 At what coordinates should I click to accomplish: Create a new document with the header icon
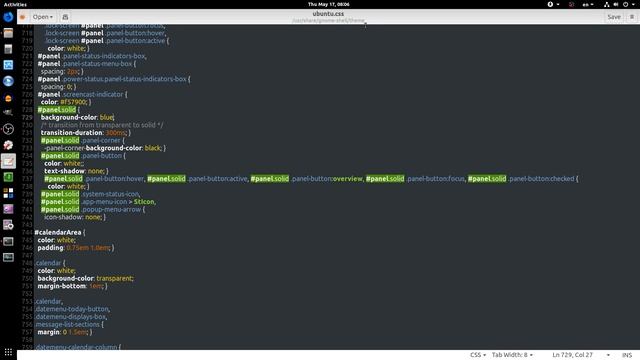coord(65,17)
